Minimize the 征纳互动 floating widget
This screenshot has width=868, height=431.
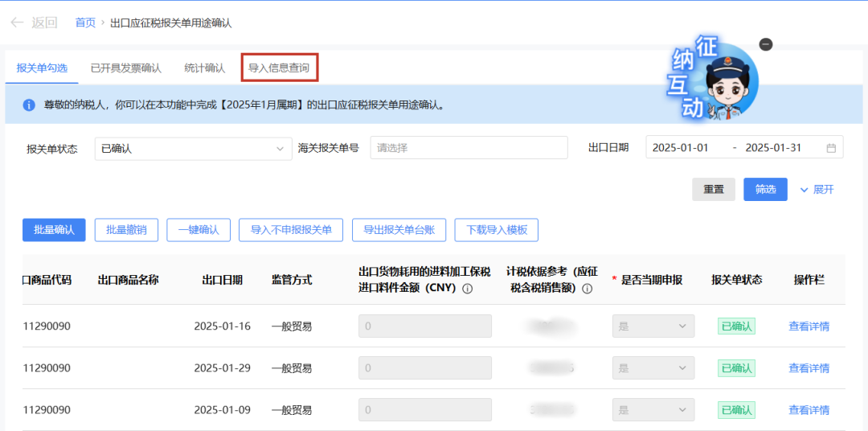(766, 44)
